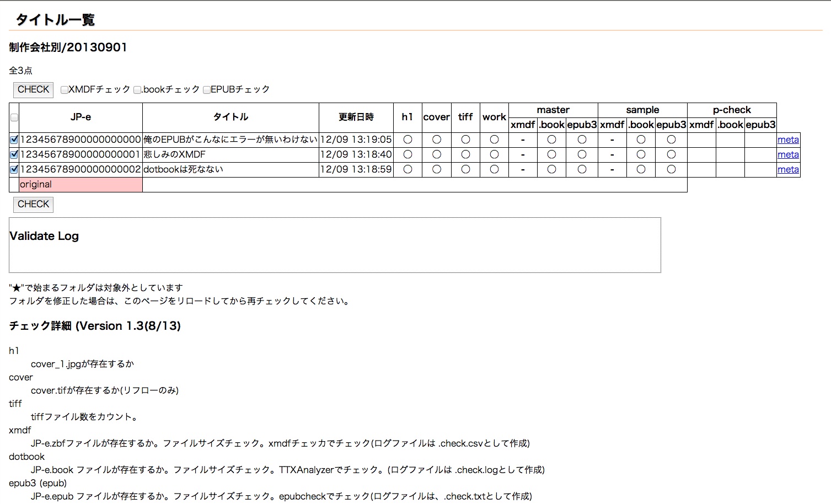Click the Validate Log box
The height and width of the screenshot is (504, 831).
(x=335, y=245)
